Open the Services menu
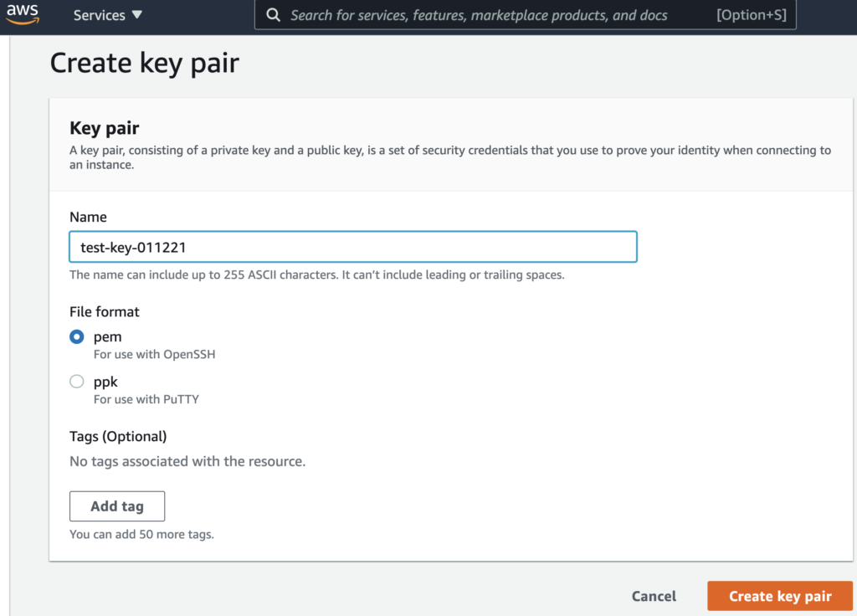This screenshot has width=857, height=616. tap(108, 15)
